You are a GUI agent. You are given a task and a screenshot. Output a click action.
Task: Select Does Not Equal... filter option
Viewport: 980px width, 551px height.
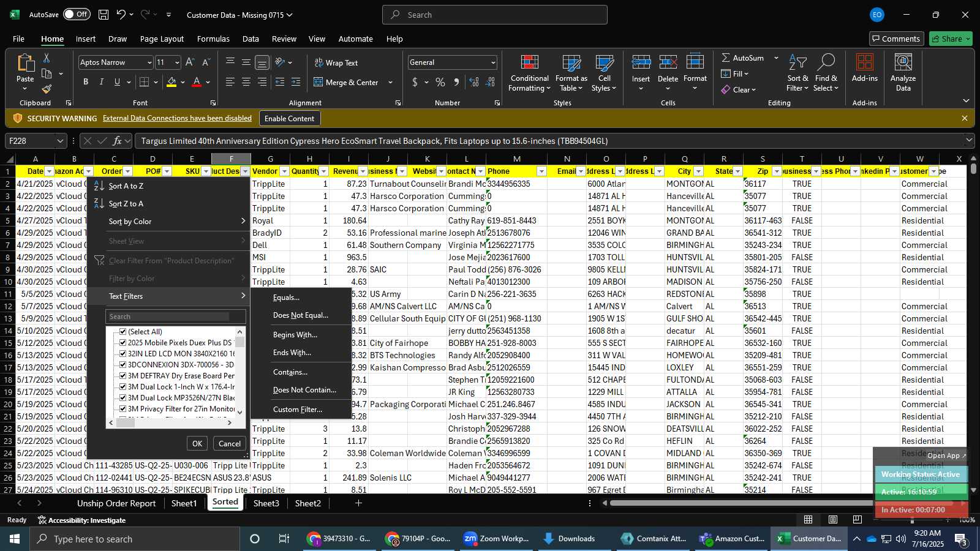(x=301, y=315)
